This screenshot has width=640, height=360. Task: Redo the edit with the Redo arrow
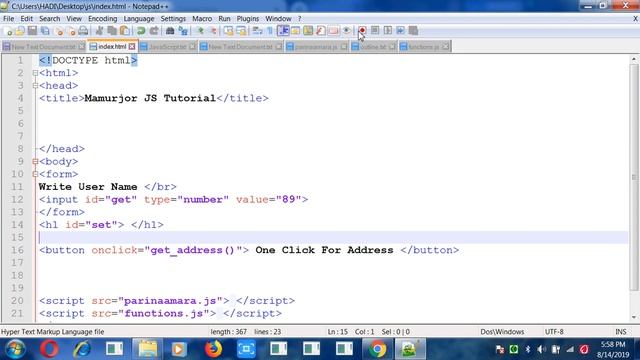(x=154, y=31)
